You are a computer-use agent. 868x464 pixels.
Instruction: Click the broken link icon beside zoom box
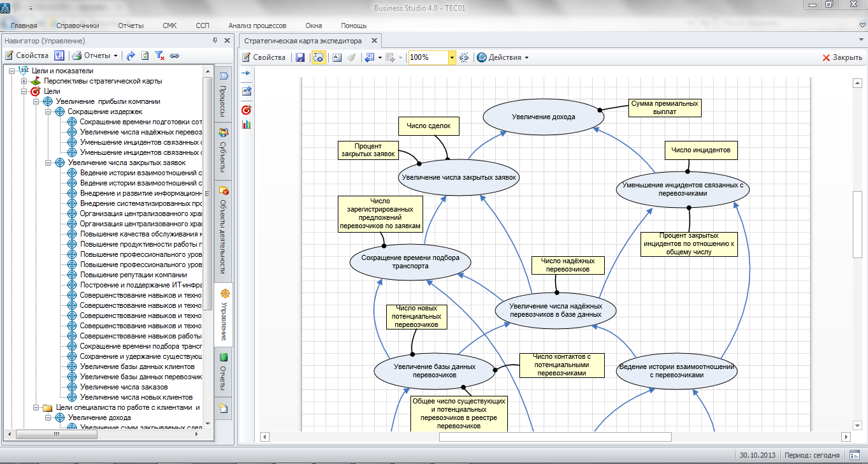[464, 57]
